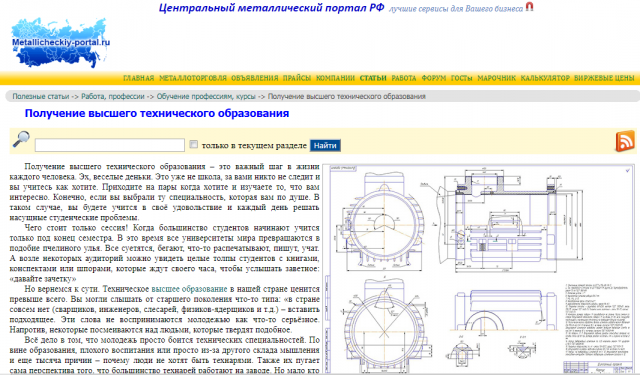The height and width of the screenshot is (375, 640).
Task: Click 'высшее образование' link in article text
Action: tap(189, 289)
